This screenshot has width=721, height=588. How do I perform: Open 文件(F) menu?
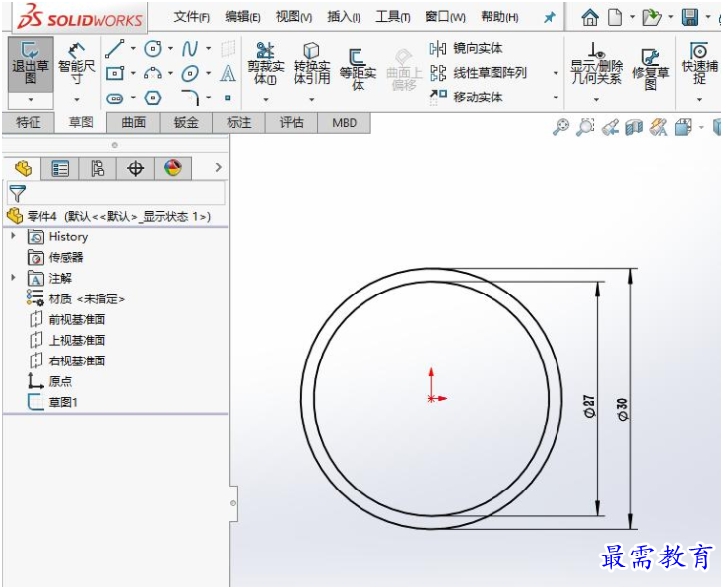pyautogui.click(x=192, y=17)
